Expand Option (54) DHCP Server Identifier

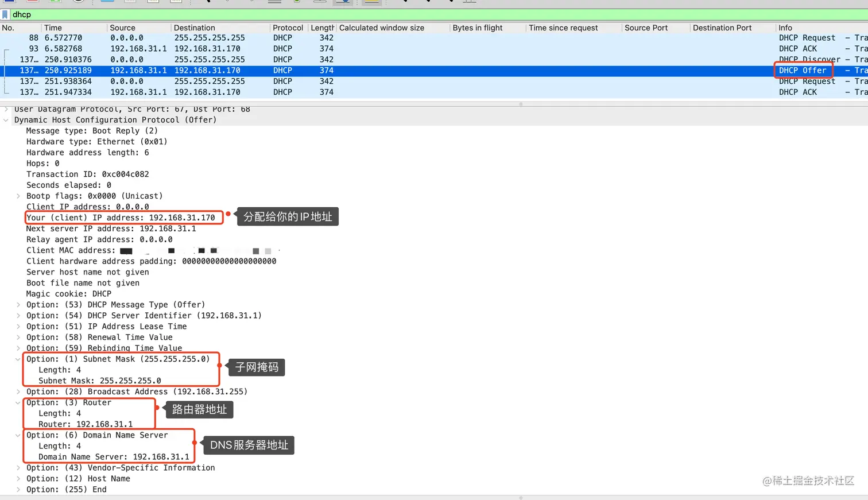(18, 316)
